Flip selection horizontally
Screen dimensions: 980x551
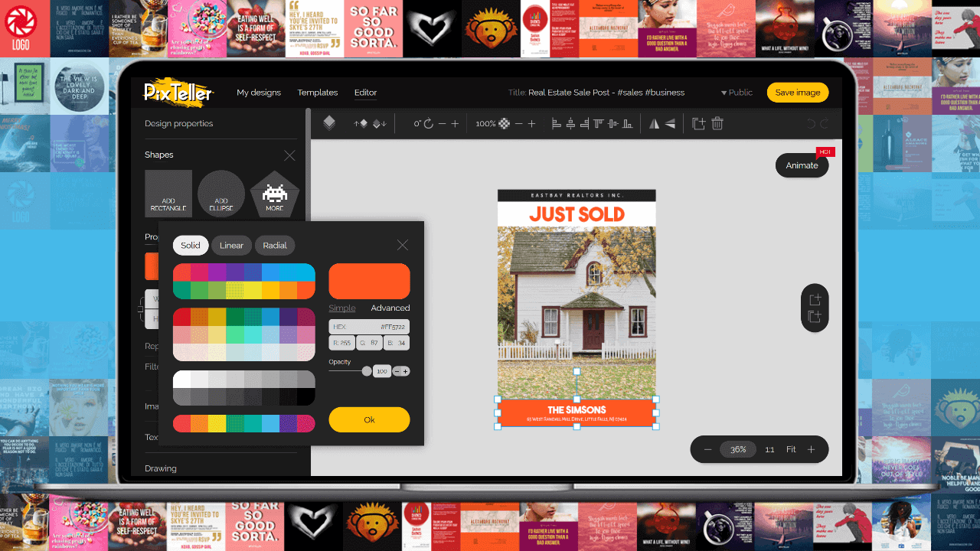[x=654, y=123]
